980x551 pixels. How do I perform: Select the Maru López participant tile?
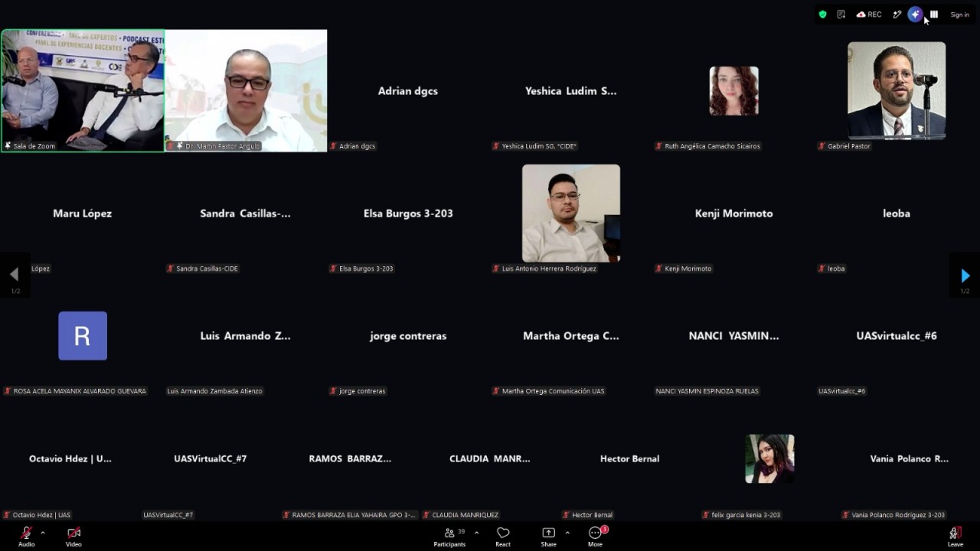click(83, 214)
